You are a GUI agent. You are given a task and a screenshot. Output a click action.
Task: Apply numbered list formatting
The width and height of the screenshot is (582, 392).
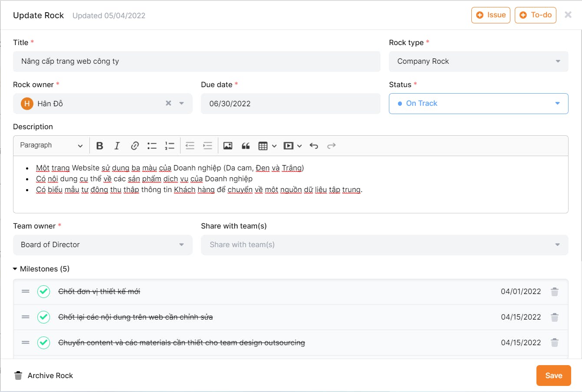[x=169, y=146]
